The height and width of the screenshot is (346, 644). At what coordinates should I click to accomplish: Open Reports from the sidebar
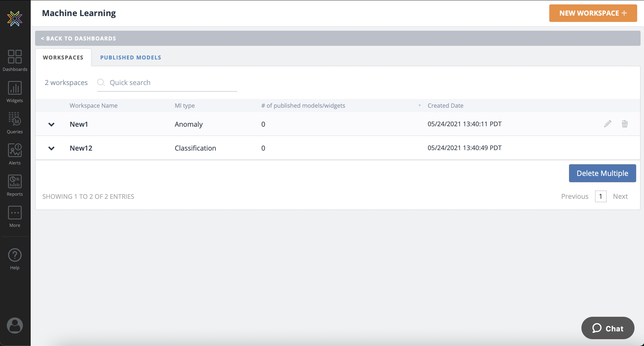(x=15, y=185)
